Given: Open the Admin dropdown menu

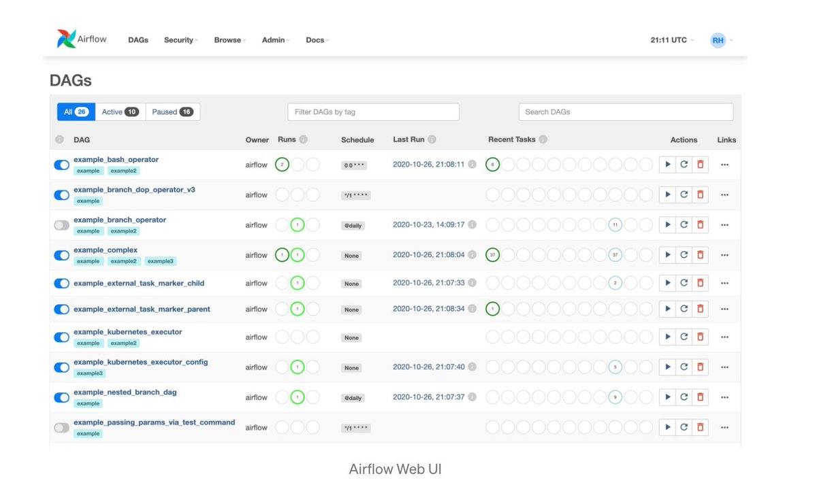Looking at the screenshot, I should click(x=276, y=40).
